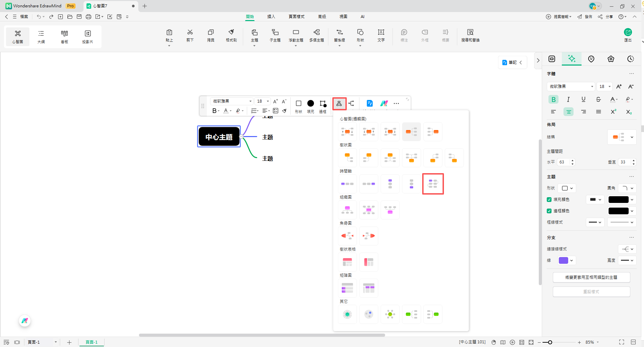Open the connector line style (連接線樣式) dropdown

627,249
